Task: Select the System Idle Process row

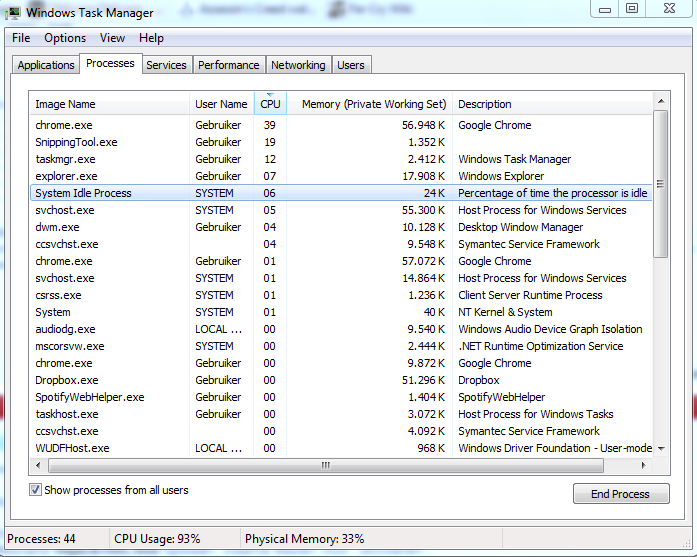Action: pos(341,193)
